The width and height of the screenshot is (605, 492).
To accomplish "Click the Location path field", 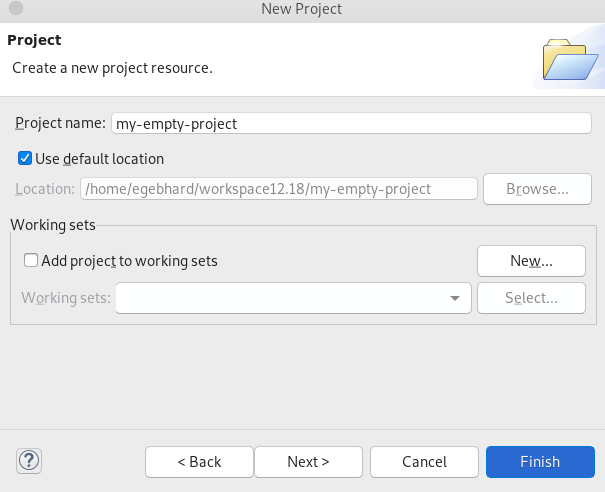I will pyautogui.click(x=279, y=188).
